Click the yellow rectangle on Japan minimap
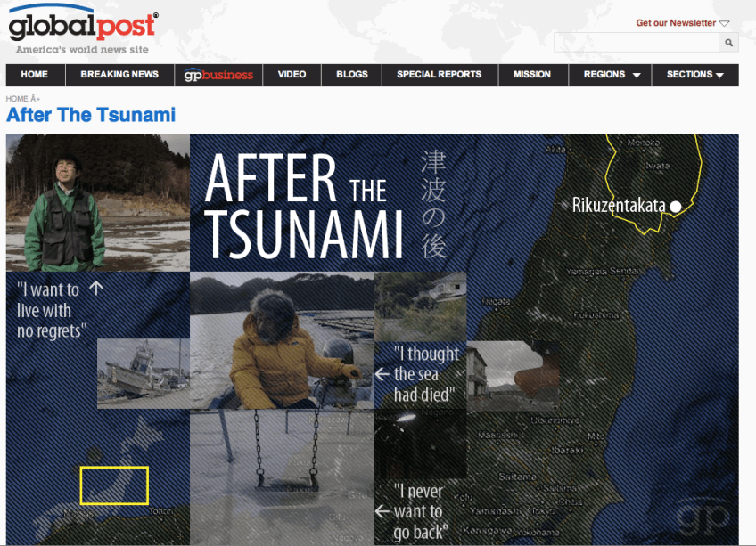 (x=114, y=485)
